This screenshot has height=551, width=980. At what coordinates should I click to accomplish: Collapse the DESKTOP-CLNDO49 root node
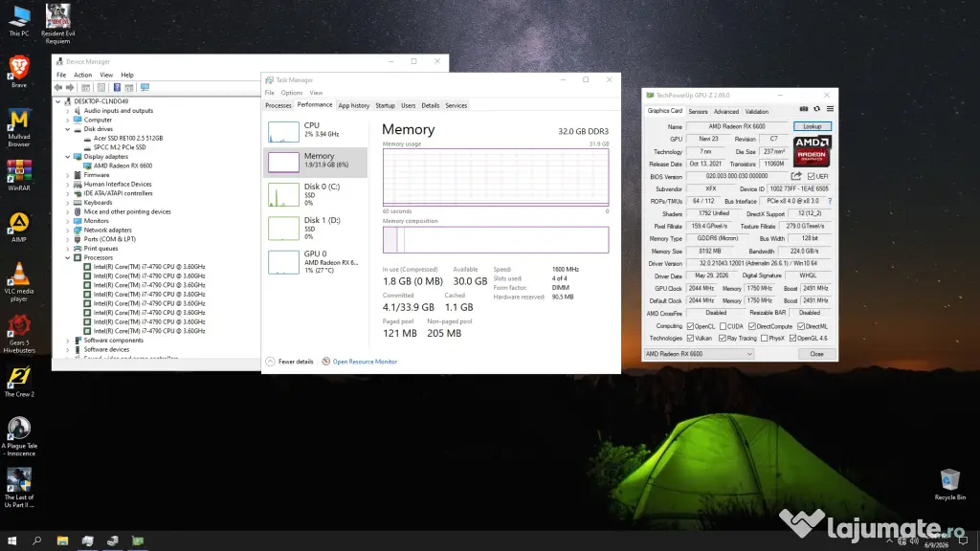click(58, 101)
